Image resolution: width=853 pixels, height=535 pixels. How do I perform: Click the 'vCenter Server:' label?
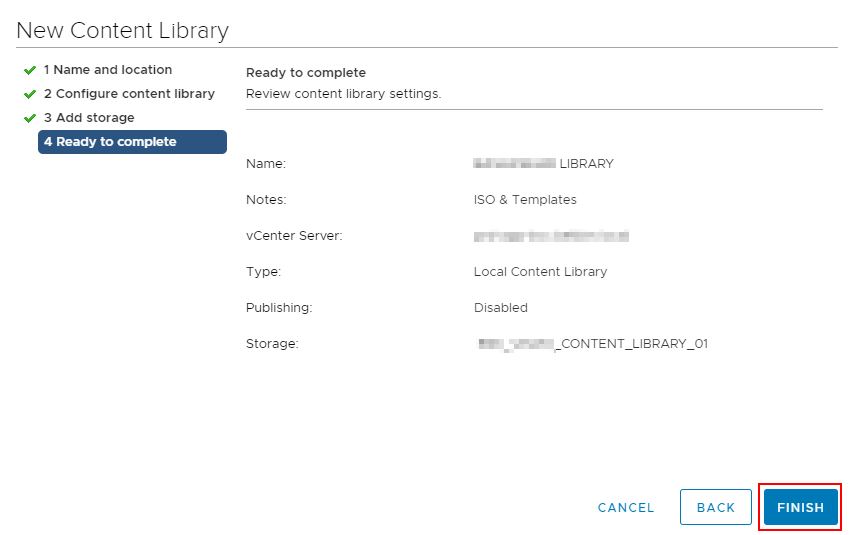[x=294, y=236]
